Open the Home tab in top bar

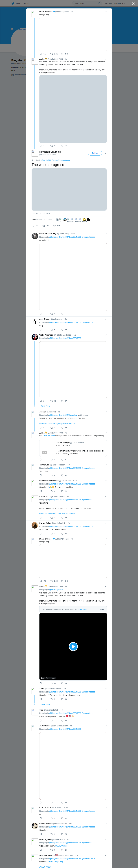16,3
